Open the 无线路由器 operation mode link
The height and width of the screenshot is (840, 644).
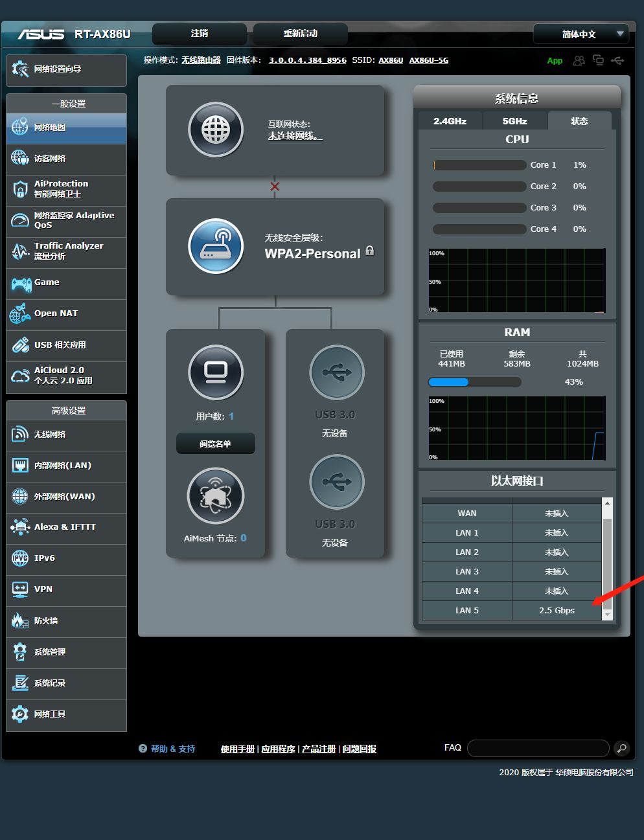pos(201,60)
